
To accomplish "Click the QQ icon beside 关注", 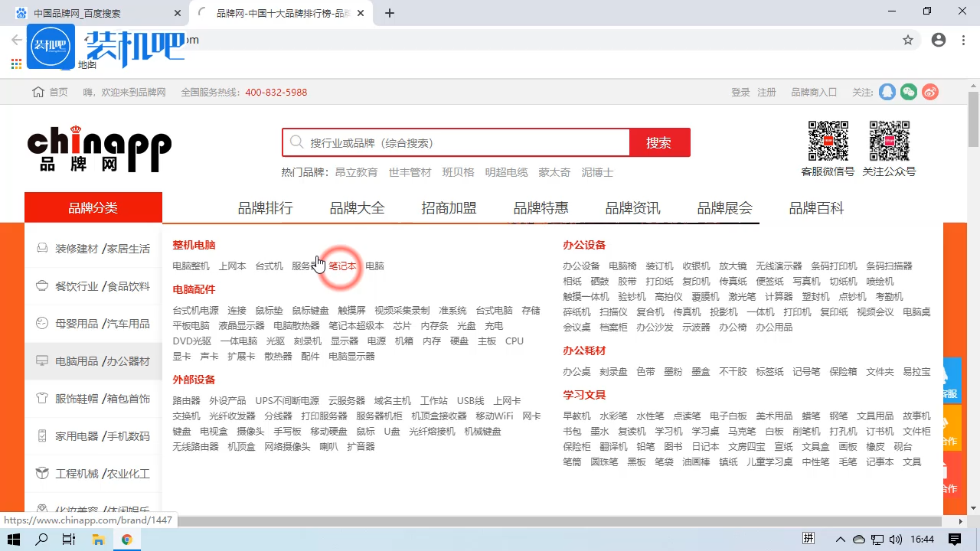I will tap(887, 92).
